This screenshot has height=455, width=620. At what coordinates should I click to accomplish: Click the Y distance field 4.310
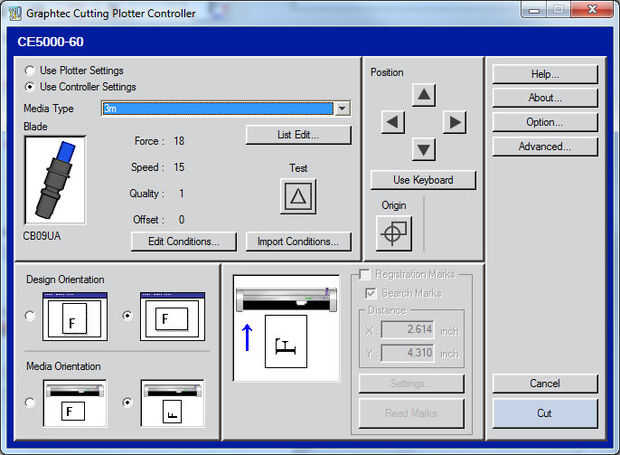[x=407, y=353]
